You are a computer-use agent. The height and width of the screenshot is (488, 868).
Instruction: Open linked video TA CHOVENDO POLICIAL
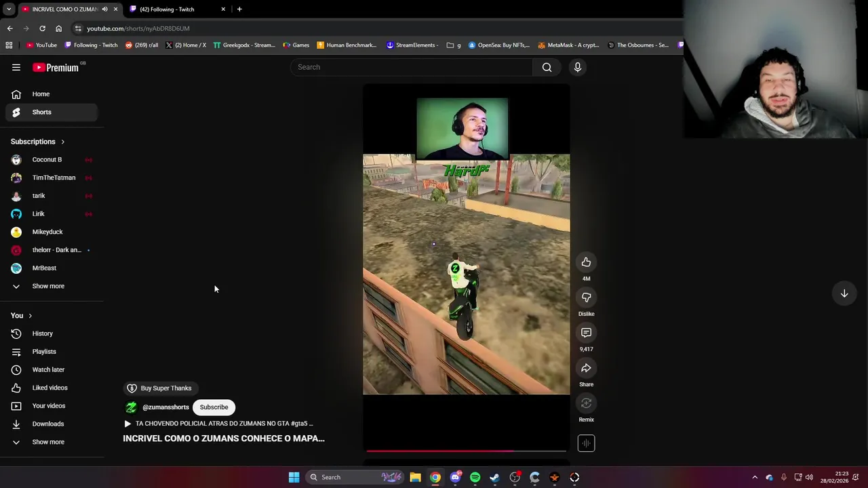coord(218,424)
